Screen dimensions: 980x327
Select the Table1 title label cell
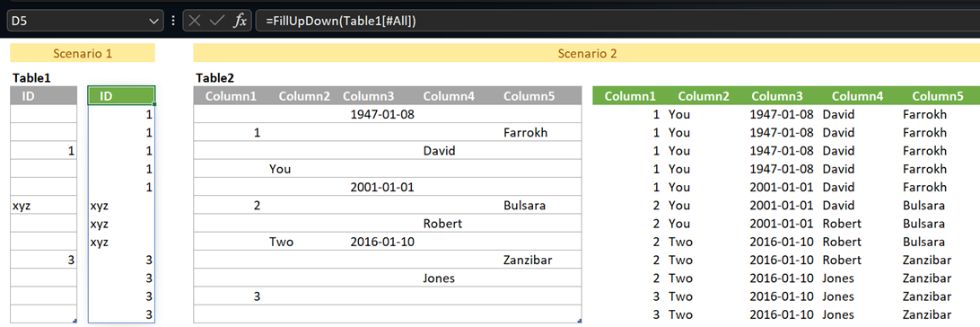(x=32, y=78)
